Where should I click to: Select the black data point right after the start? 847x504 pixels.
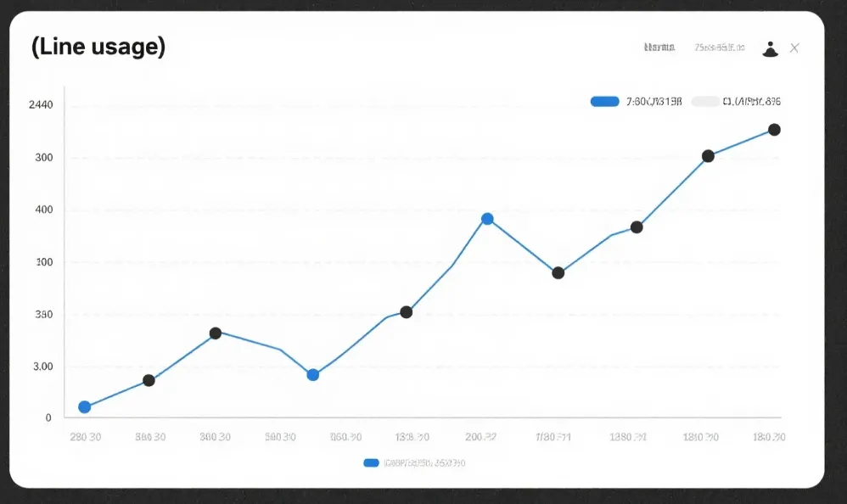[x=149, y=380]
